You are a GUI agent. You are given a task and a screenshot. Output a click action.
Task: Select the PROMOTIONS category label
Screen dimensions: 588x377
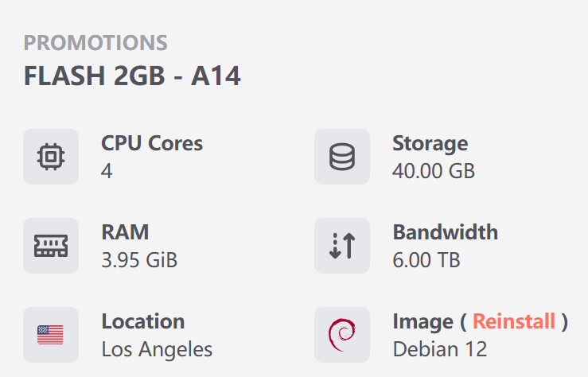click(x=95, y=43)
